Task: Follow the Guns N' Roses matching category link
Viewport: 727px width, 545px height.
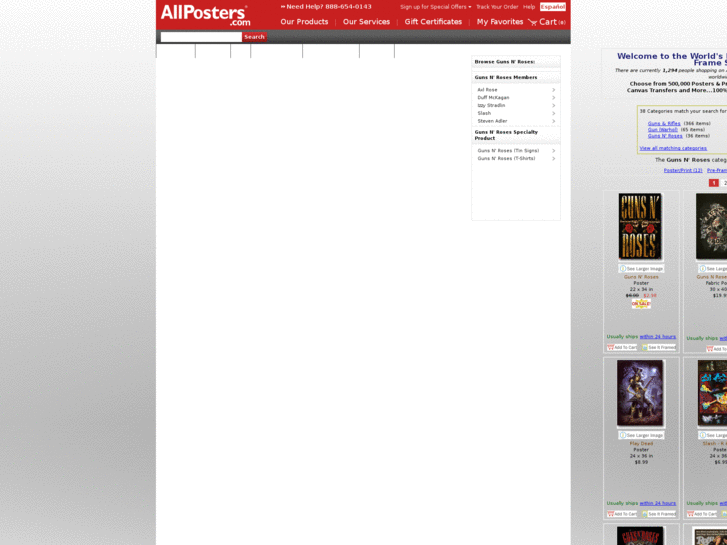Action: [665, 136]
